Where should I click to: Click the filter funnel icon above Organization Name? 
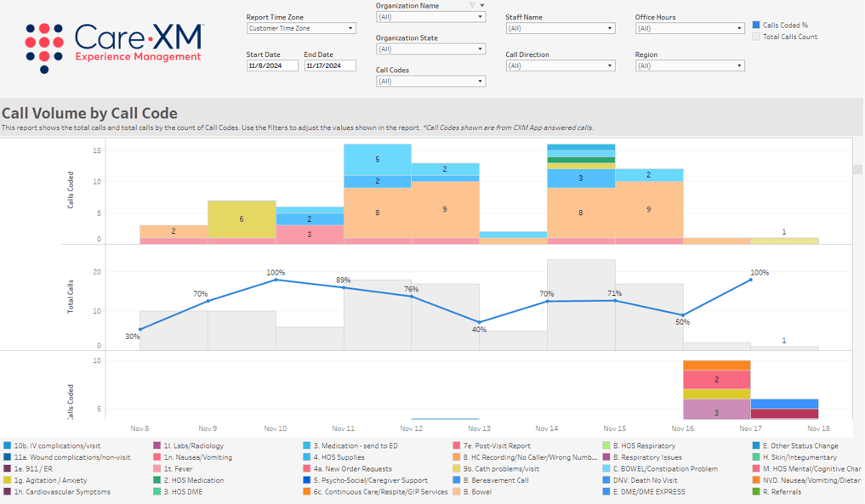(473, 5)
